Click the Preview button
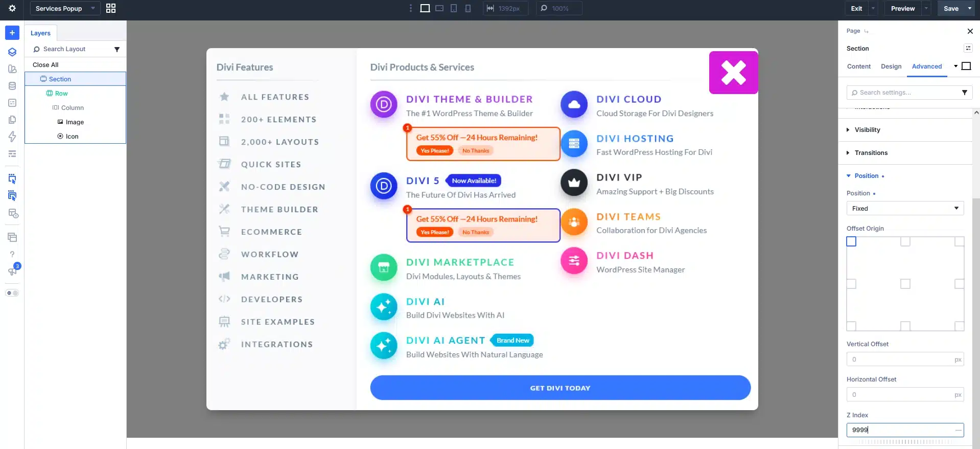Viewport: 980px width, 449px height. click(902, 8)
